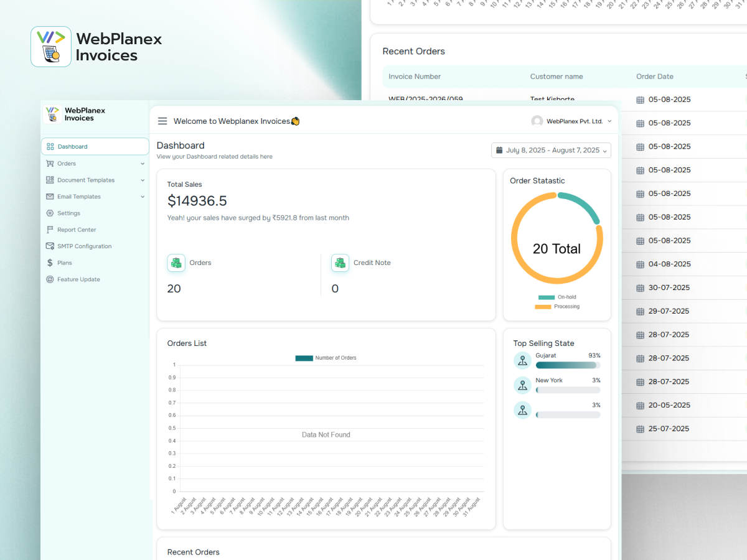This screenshot has height=560, width=747.
Task: Click the Invoice Number column header in background table
Action: click(x=415, y=77)
